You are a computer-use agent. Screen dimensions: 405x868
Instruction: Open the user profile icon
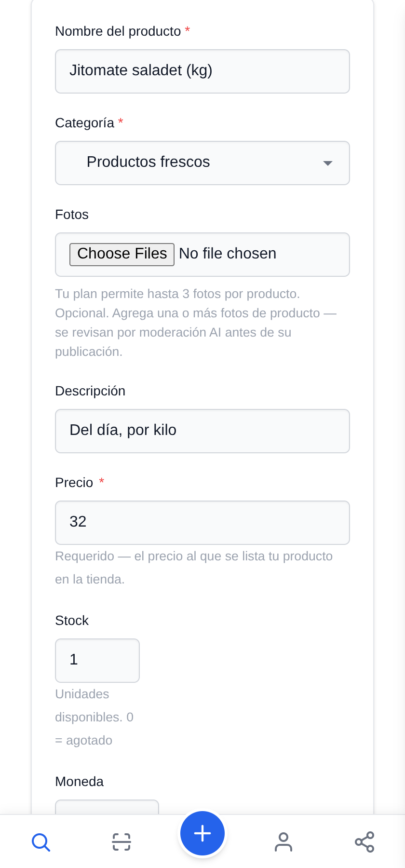click(x=283, y=842)
